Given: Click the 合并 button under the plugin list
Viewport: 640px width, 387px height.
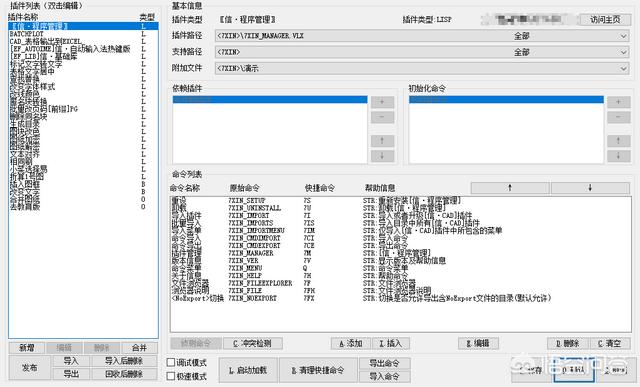Looking at the screenshot, I should tap(139, 348).
